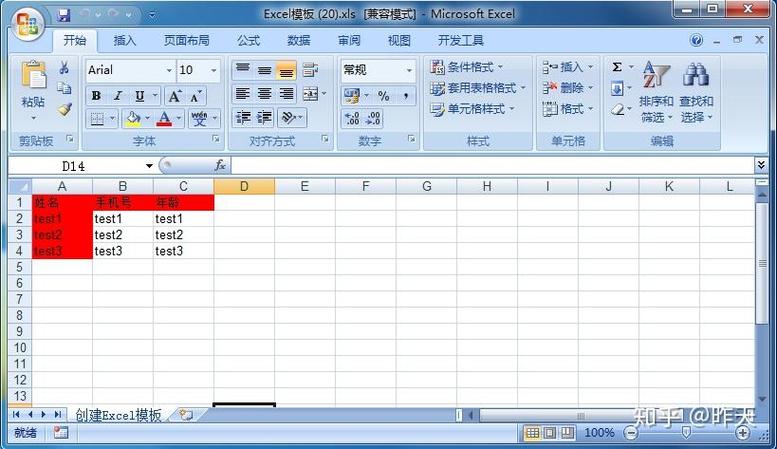Click accounting number format icon
This screenshot has height=449, width=777.
351,96
